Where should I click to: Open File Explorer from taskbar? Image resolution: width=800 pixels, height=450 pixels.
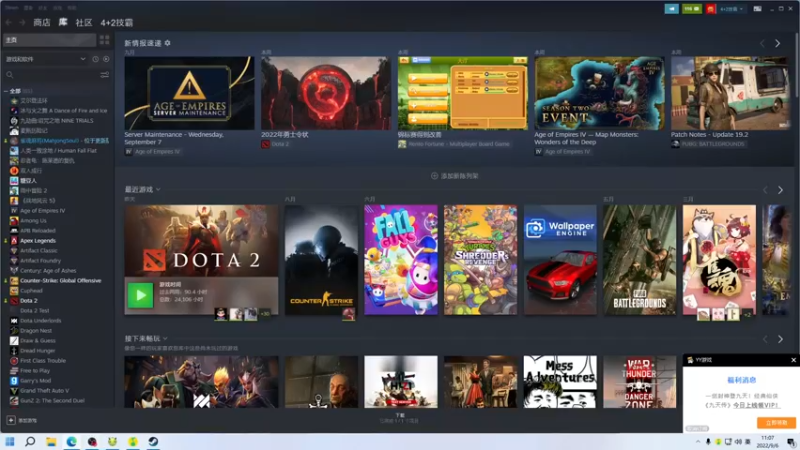click(51, 441)
